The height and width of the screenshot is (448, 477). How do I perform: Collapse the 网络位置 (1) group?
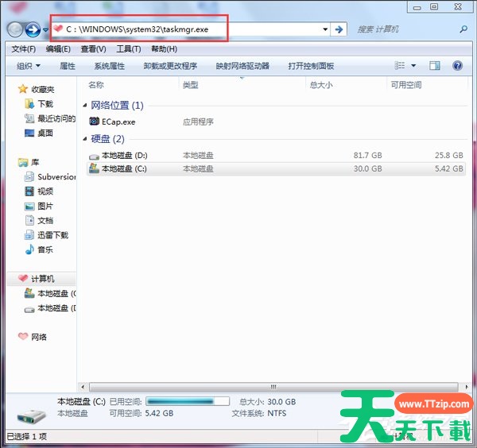pos(84,106)
